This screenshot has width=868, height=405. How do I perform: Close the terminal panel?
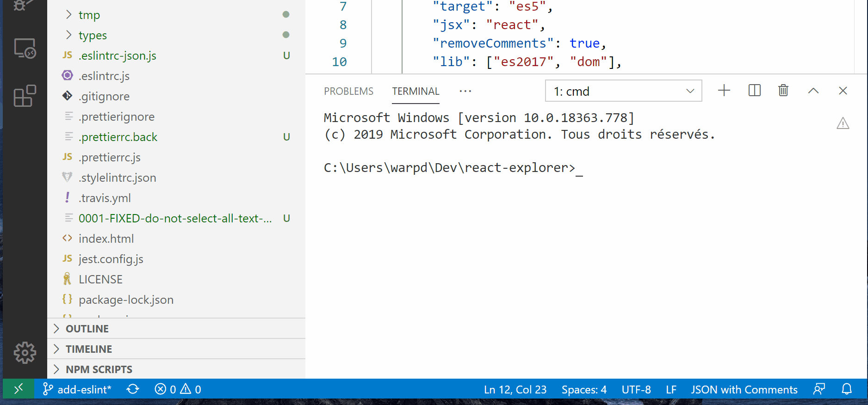[843, 91]
